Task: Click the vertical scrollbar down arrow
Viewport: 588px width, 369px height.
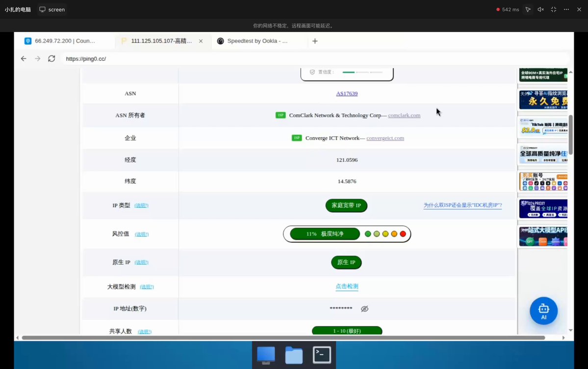Action: click(x=571, y=330)
